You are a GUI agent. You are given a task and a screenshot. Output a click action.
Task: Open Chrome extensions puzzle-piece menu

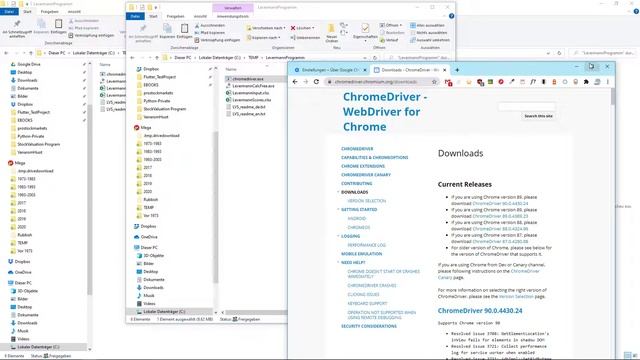[586, 82]
